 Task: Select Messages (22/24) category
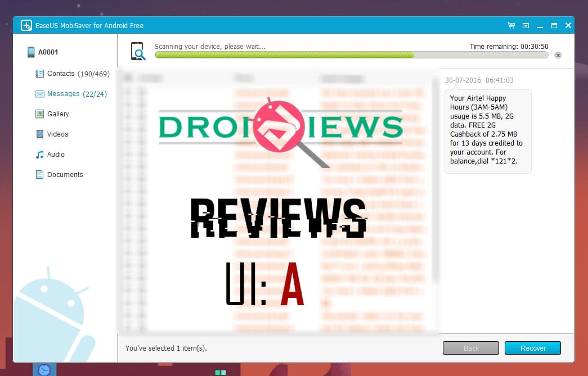(71, 94)
